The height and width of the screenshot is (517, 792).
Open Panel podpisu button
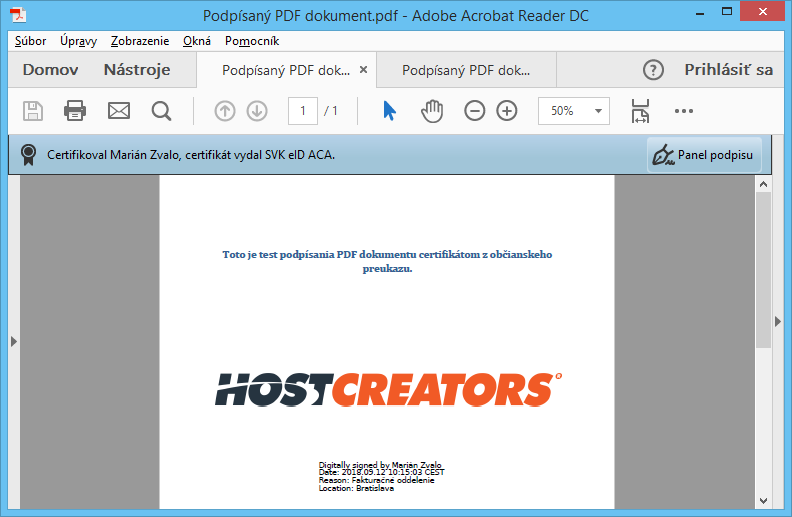click(x=704, y=154)
